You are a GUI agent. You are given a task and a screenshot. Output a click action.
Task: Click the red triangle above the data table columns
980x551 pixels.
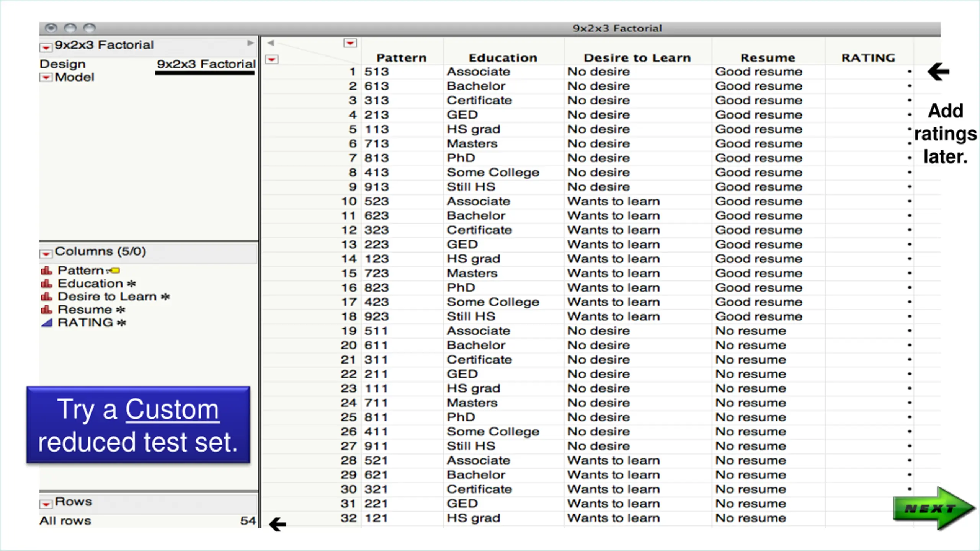350,43
